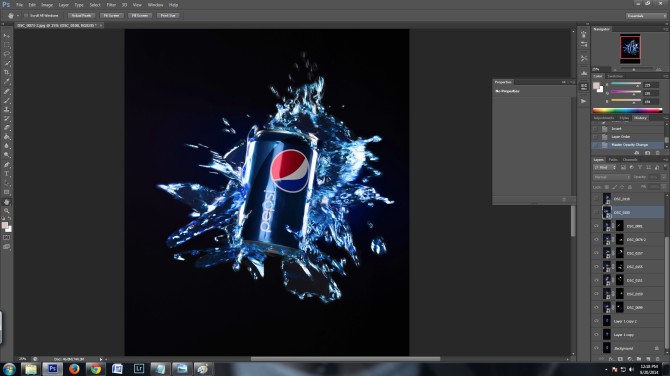Select the Eyedropper tool
This screenshot has height=376, width=670.
(x=7, y=82)
